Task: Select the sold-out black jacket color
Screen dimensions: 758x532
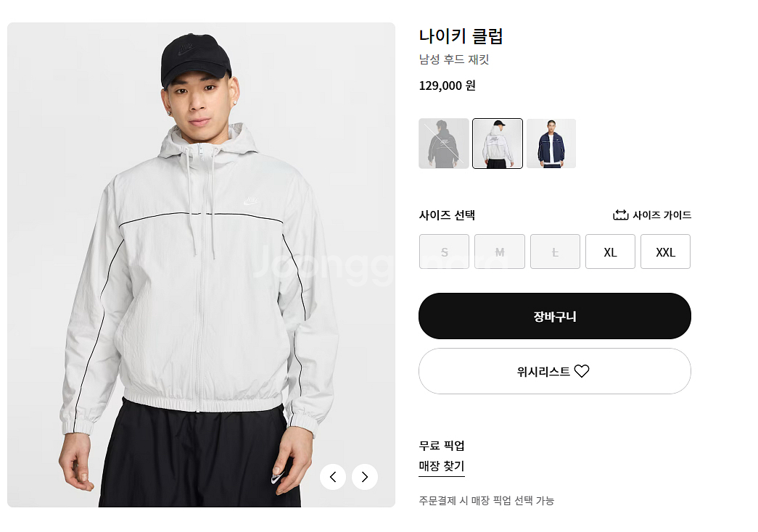Action: (x=444, y=144)
